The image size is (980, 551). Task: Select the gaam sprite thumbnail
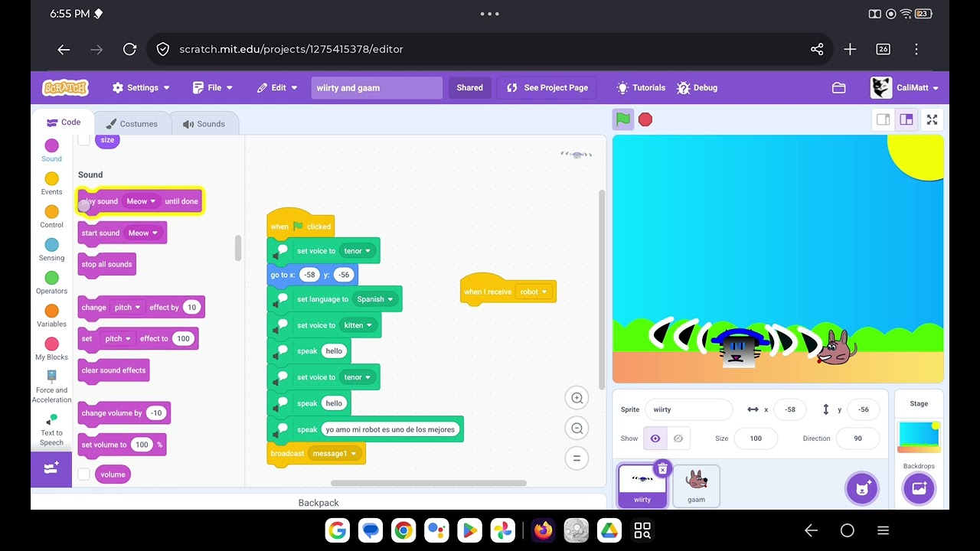tap(696, 486)
